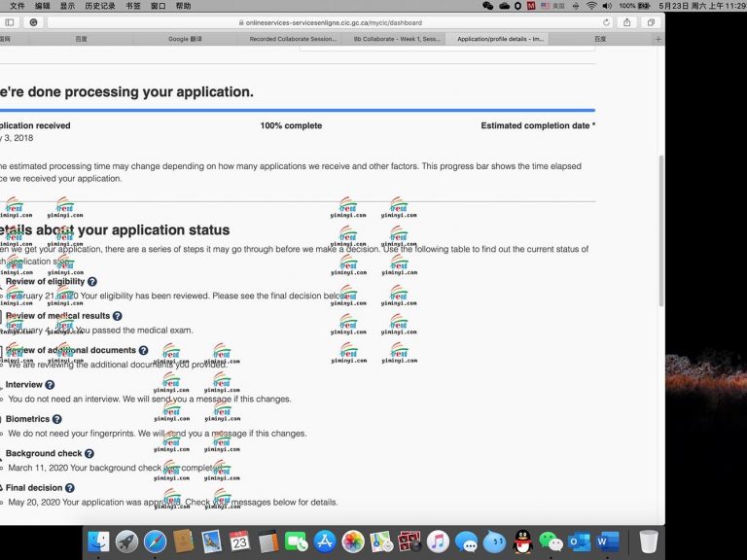747x560 pixels.
Task: Toggle the Safari sidebar button
Action: point(10,22)
